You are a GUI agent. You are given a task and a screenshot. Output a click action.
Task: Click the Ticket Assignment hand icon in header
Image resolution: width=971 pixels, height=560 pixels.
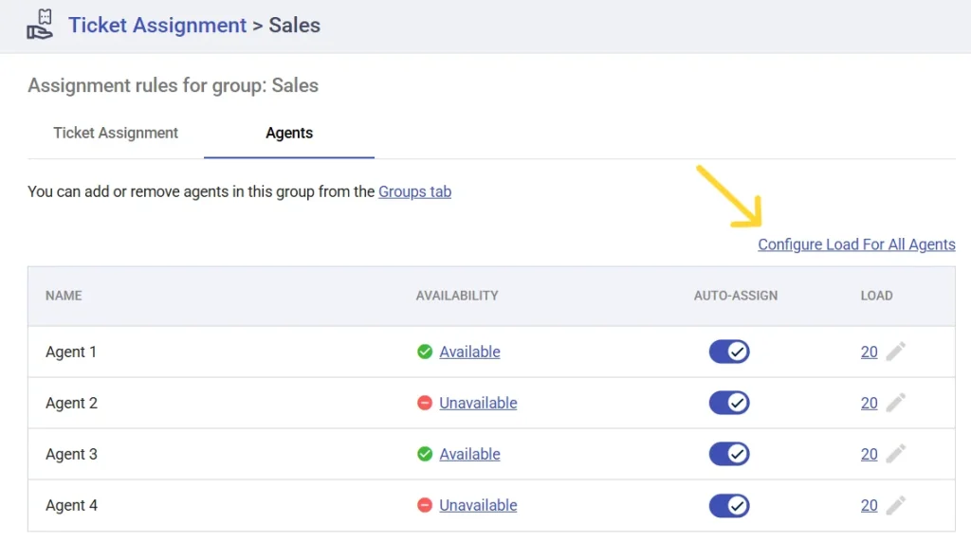click(40, 25)
